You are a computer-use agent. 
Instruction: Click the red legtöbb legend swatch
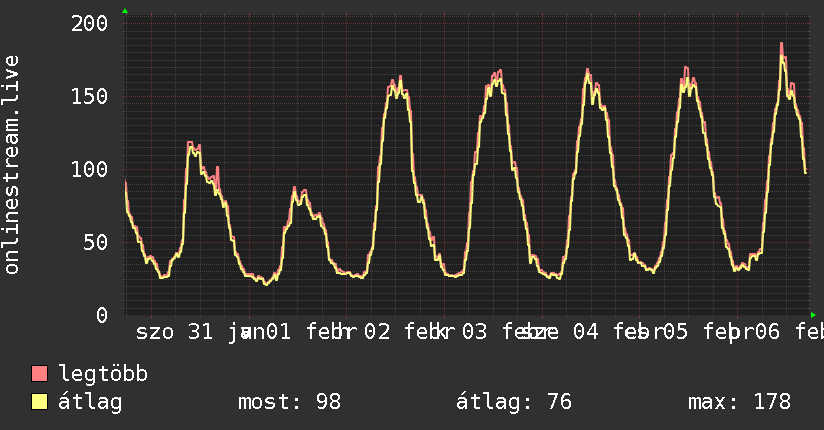40,375
